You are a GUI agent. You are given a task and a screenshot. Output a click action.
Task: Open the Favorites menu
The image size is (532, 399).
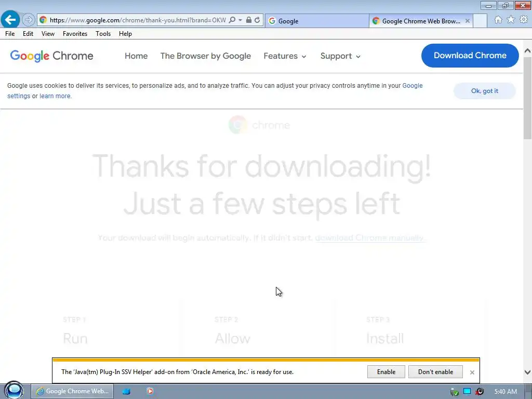pos(75,34)
